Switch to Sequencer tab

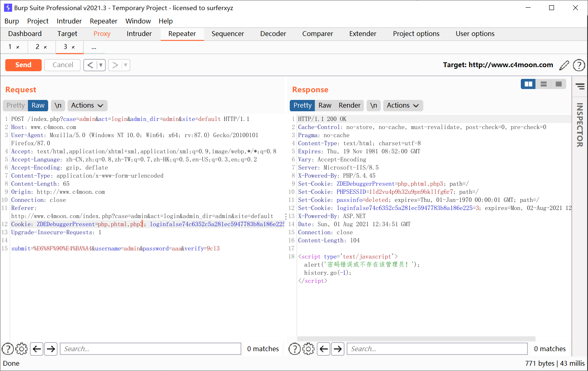(228, 34)
